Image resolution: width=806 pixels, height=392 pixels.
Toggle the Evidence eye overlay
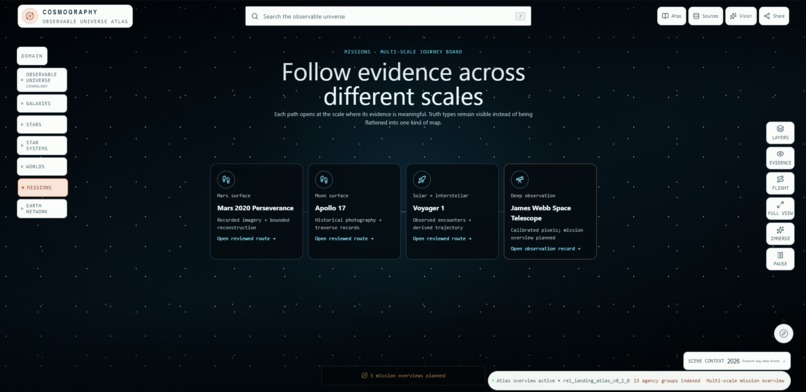click(x=780, y=158)
